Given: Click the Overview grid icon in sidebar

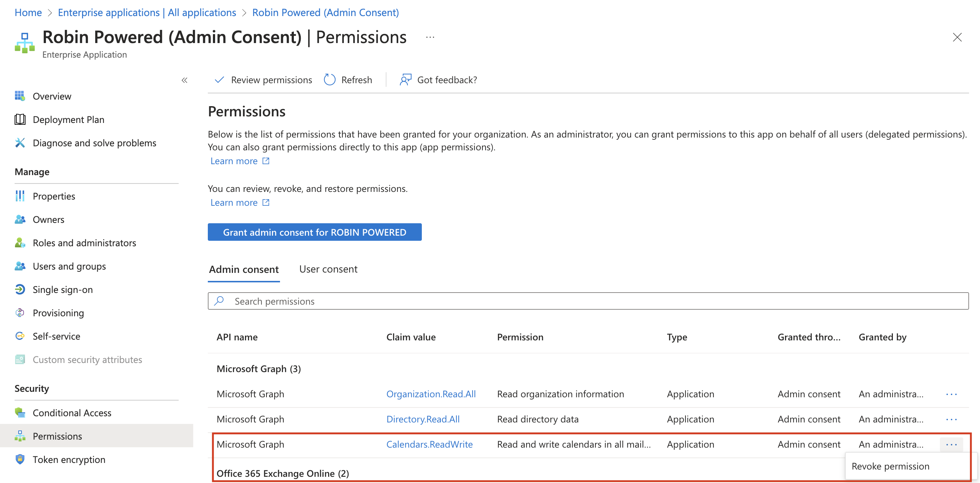Looking at the screenshot, I should point(20,96).
